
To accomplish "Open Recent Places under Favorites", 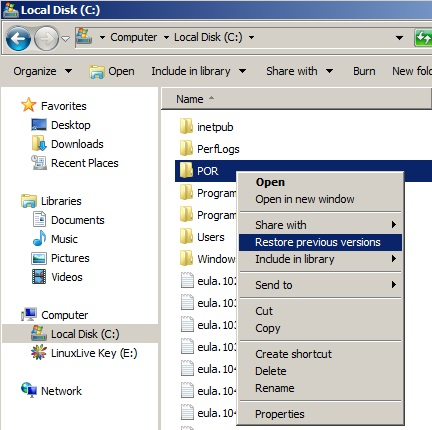I will 85,163.
